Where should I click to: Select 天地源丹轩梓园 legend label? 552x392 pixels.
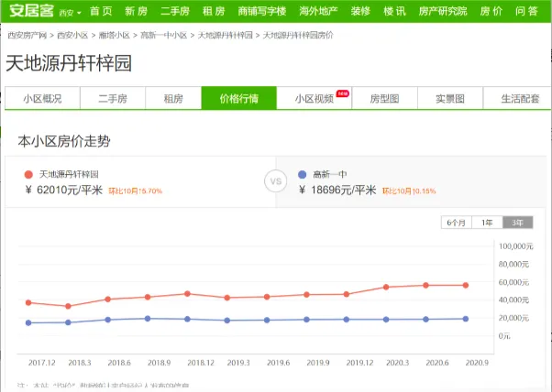(69, 174)
